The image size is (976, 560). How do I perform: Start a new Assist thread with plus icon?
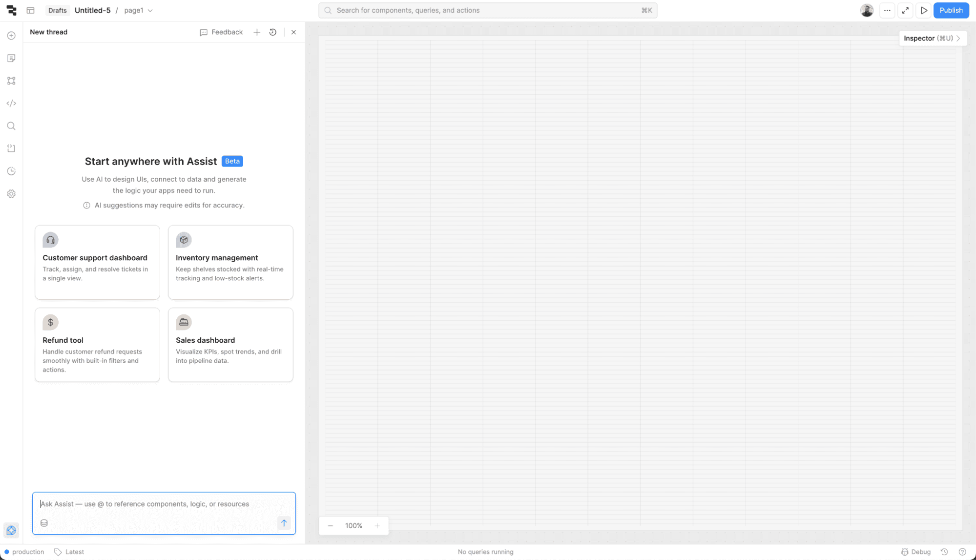(x=257, y=32)
